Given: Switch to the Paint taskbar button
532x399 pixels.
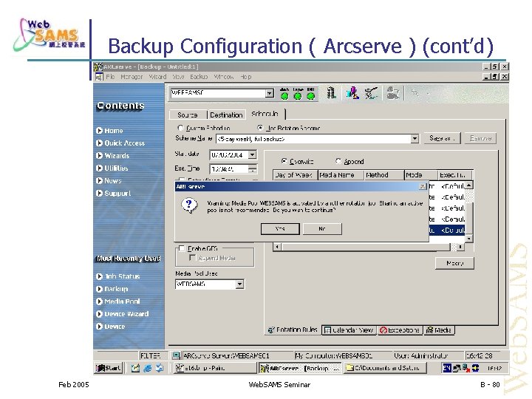Looking at the screenshot, I should pyautogui.click(x=215, y=368).
